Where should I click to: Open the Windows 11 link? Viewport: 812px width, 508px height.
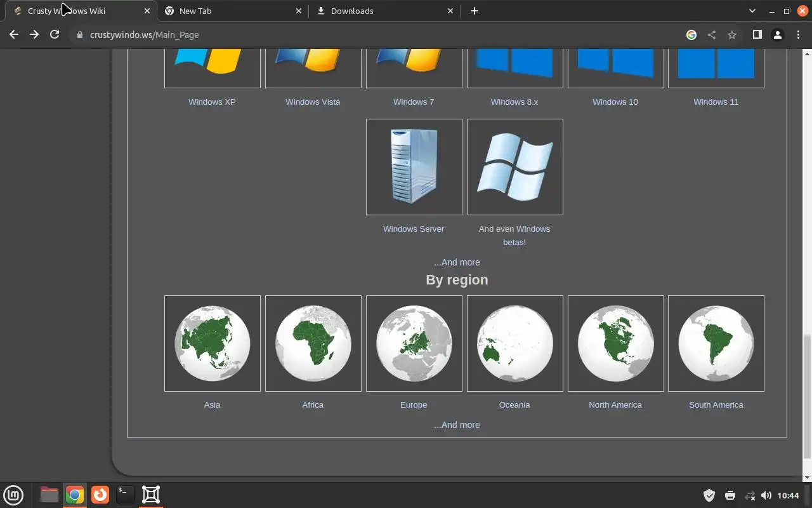click(x=716, y=102)
